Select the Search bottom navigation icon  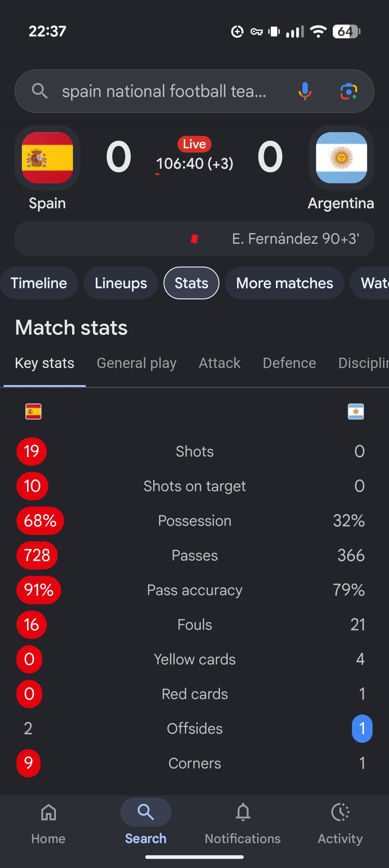(x=146, y=812)
